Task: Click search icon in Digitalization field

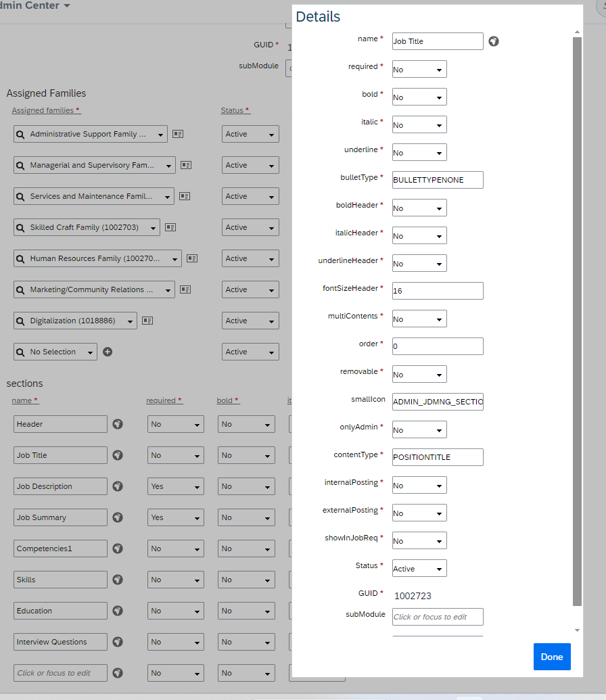Action: pos(20,321)
